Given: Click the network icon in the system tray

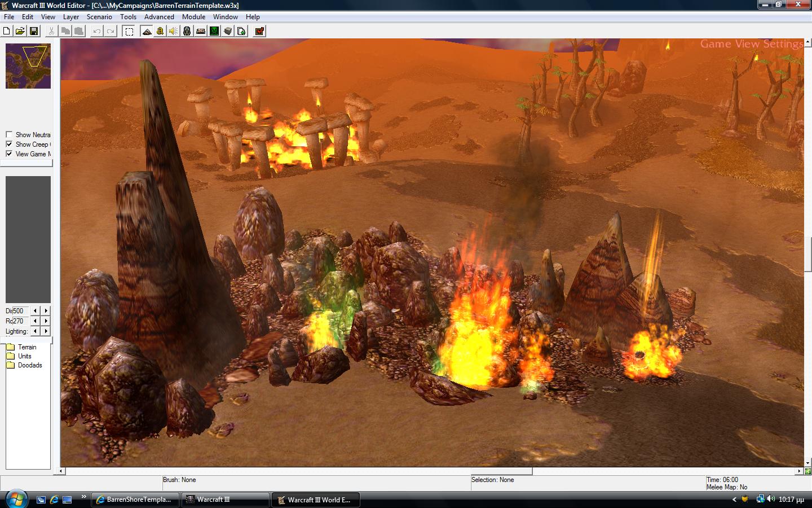Looking at the screenshot, I should coord(760,499).
